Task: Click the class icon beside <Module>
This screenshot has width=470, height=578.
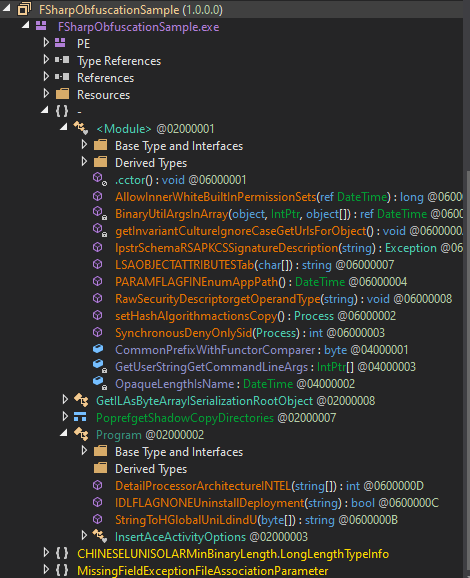Action: pos(81,128)
